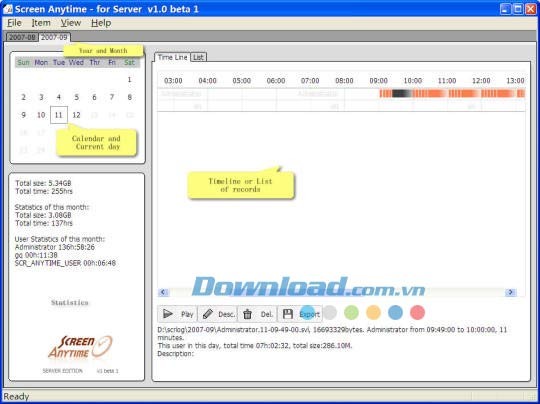Click the gray color circle
Image resolution: width=540 pixels, height=404 pixels.
[330, 313]
